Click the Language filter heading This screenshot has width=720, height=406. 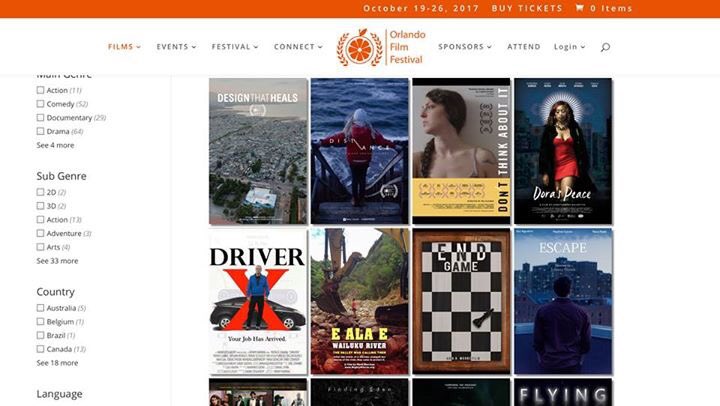point(59,394)
